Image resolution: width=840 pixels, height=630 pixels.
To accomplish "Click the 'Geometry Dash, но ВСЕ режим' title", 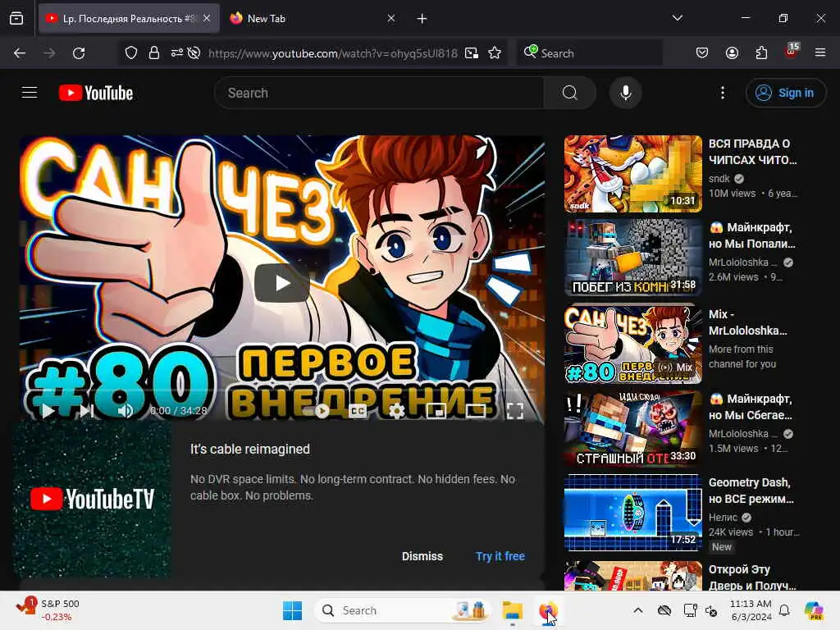I will pos(751,491).
